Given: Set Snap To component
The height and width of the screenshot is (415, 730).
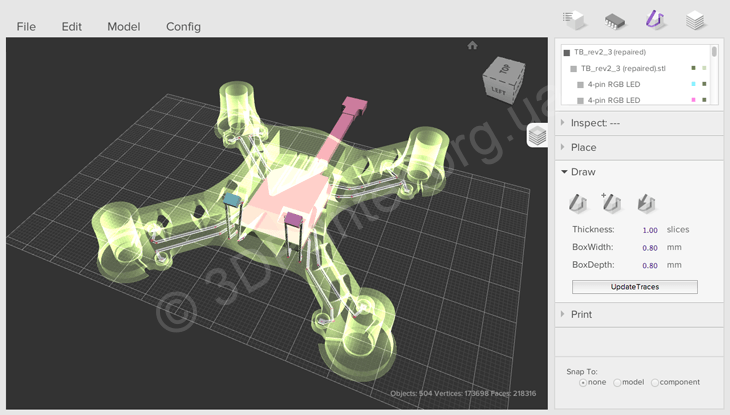Looking at the screenshot, I should click(x=655, y=383).
